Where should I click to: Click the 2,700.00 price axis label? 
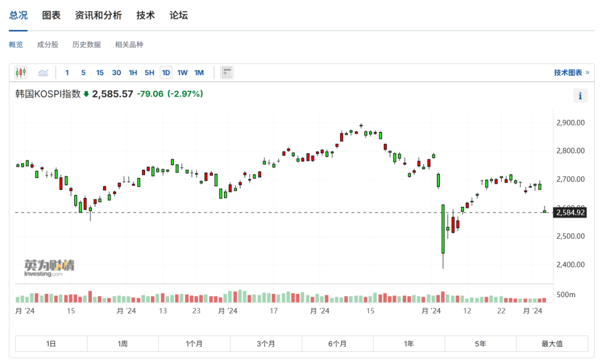pos(571,179)
